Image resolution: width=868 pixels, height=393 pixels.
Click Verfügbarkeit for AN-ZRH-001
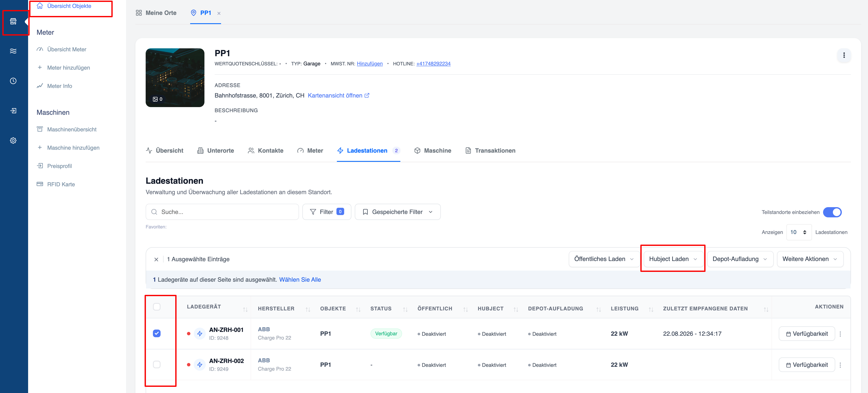point(807,334)
